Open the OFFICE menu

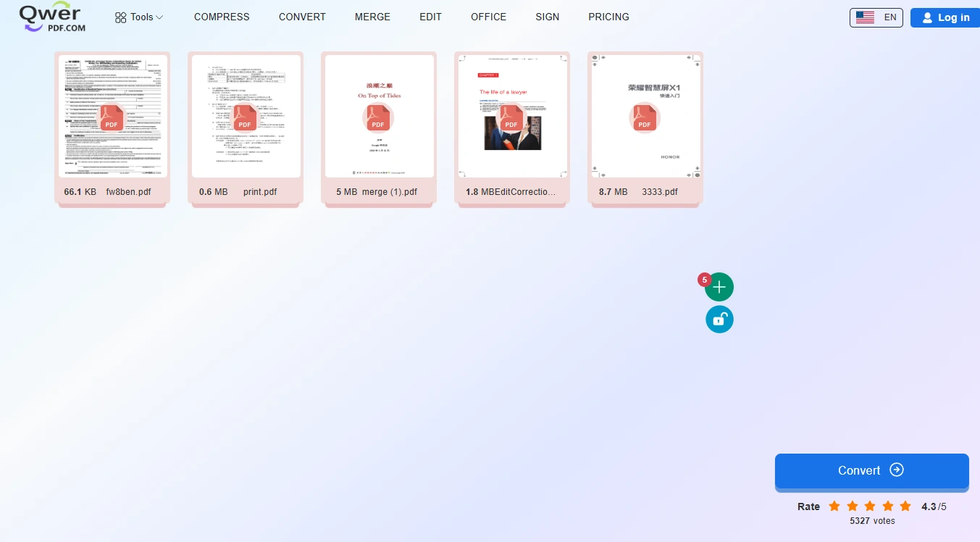point(488,17)
